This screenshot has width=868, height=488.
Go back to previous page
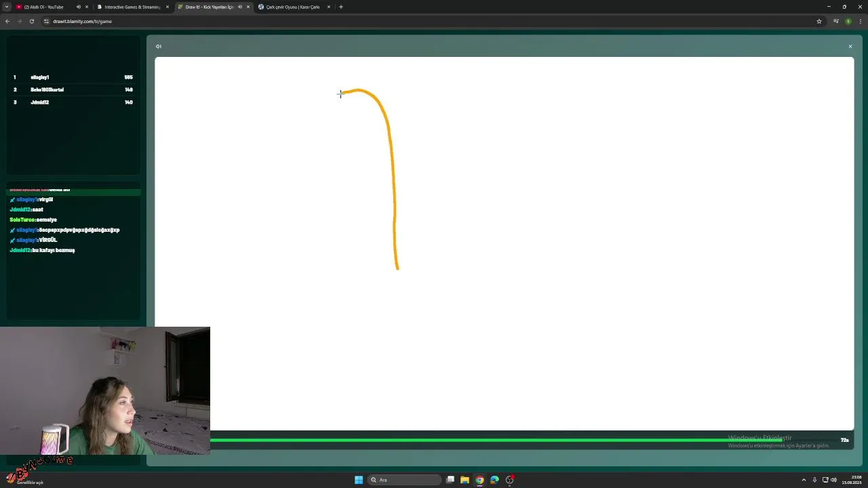pyautogui.click(x=7, y=21)
